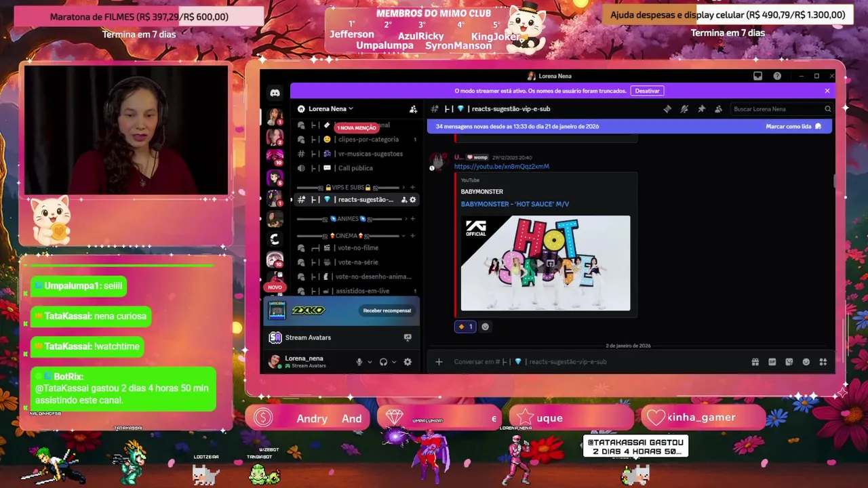Toggle channel notification mute bell icon
The width and height of the screenshot is (868, 488).
point(684,108)
